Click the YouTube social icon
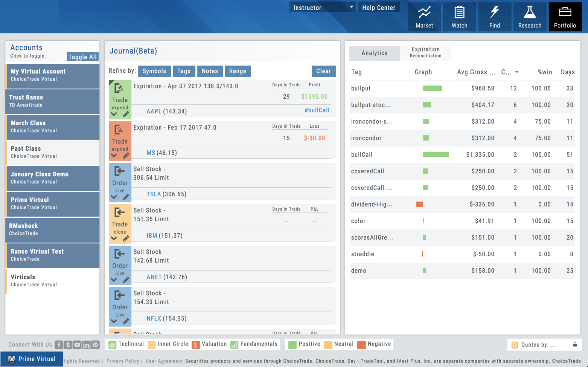588x367 pixels. point(77,345)
